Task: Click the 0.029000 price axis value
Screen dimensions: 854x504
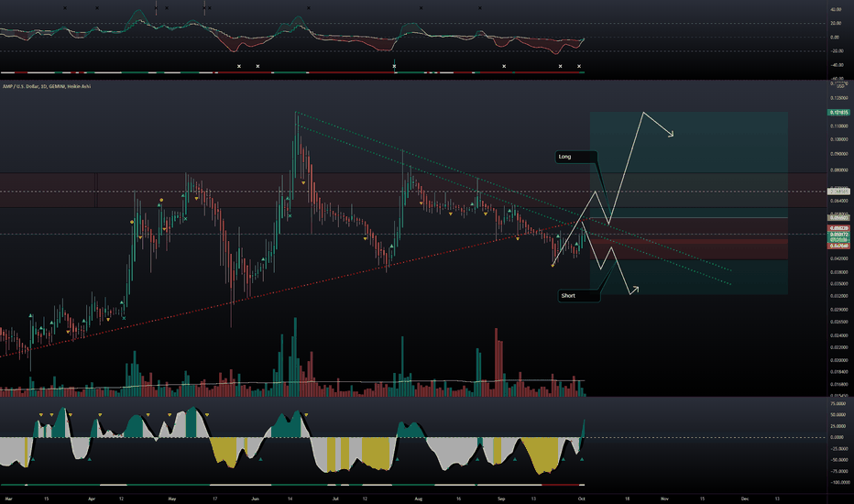Action: pyautogui.click(x=838, y=310)
